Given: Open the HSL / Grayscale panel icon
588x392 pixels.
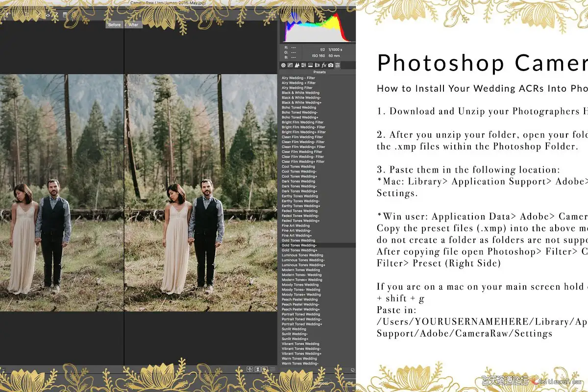Looking at the screenshot, I should [303, 65].
